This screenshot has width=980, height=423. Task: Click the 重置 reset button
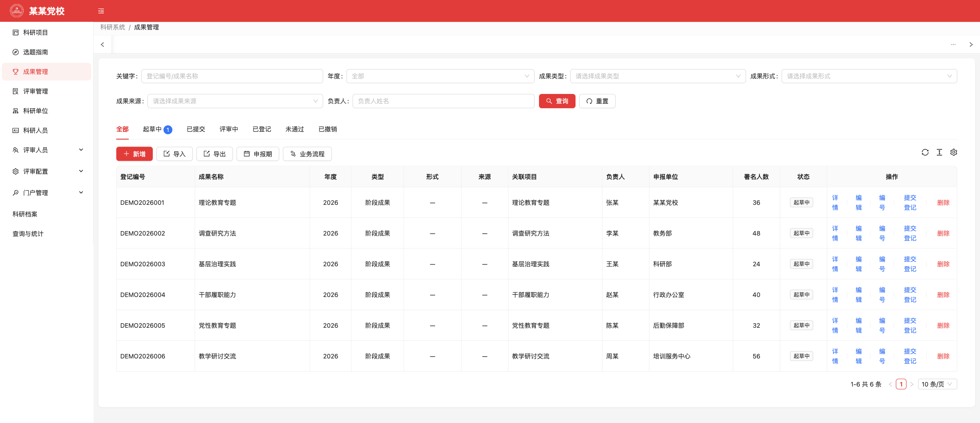point(597,101)
